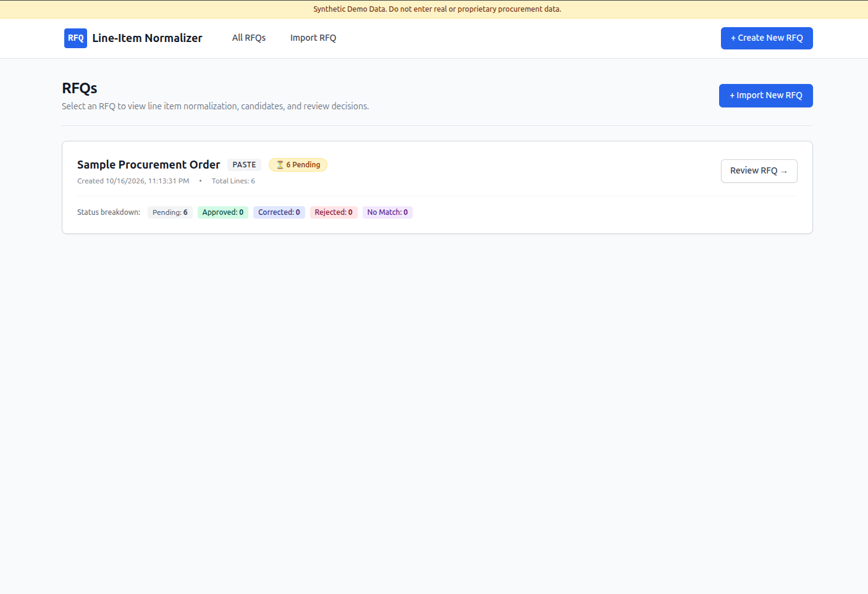Click the Import New RFQ button

tap(766, 96)
